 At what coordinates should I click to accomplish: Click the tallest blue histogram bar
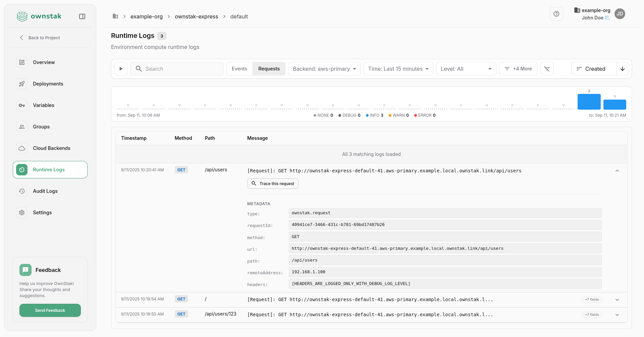(x=589, y=102)
